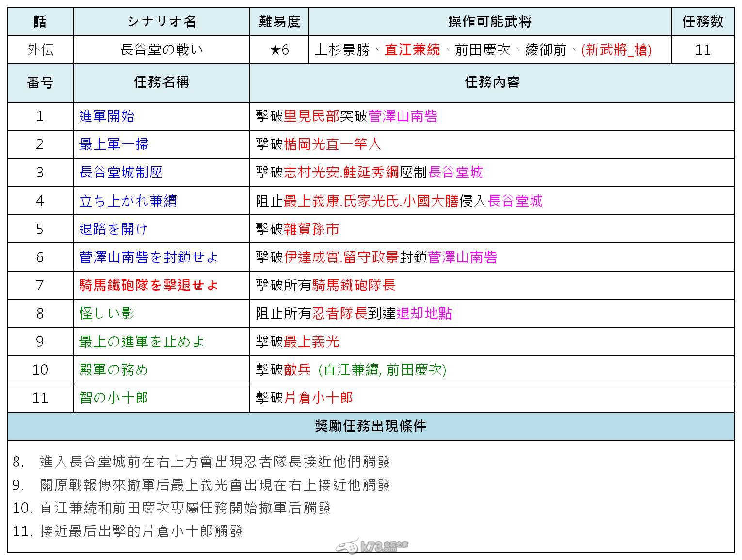Screen dimensions: 742x560
Task: Click the 獎勵任務出現條件 section header
Action: 371,426
